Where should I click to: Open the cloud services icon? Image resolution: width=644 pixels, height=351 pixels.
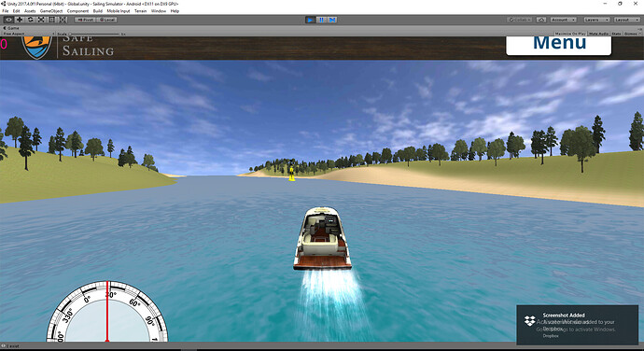pyautogui.click(x=541, y=20)
